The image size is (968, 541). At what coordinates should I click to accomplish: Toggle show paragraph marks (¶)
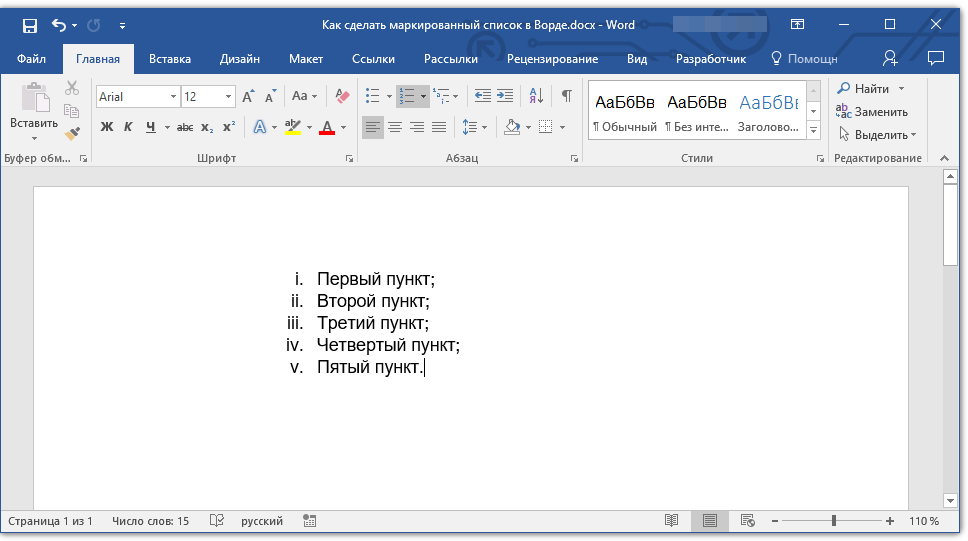[x=567, y=96]
